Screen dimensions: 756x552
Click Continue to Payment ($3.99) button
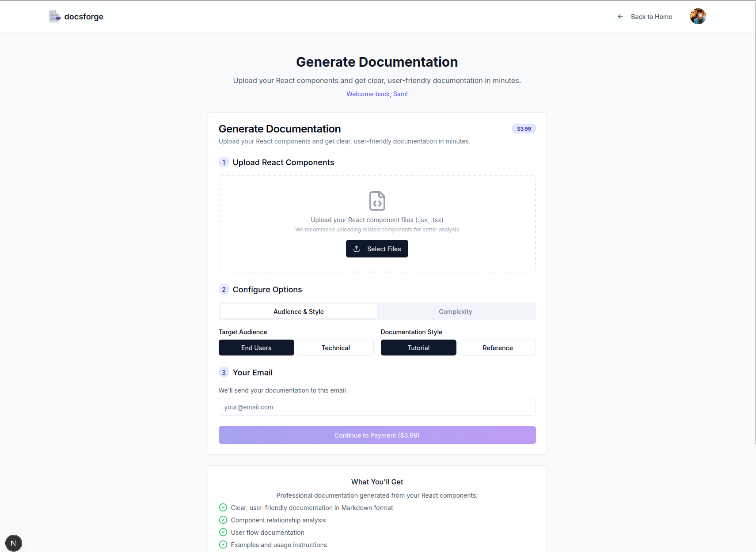377,435
